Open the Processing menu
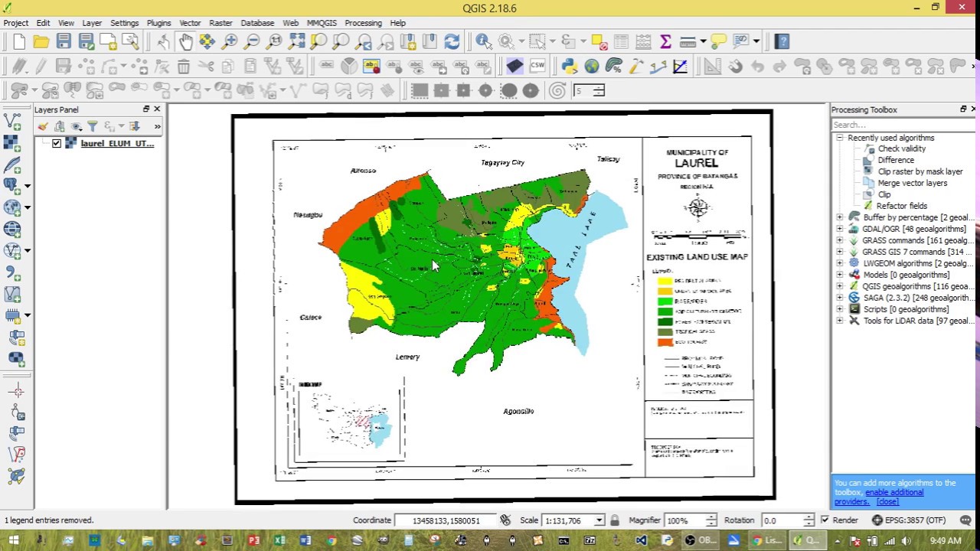 363,23
